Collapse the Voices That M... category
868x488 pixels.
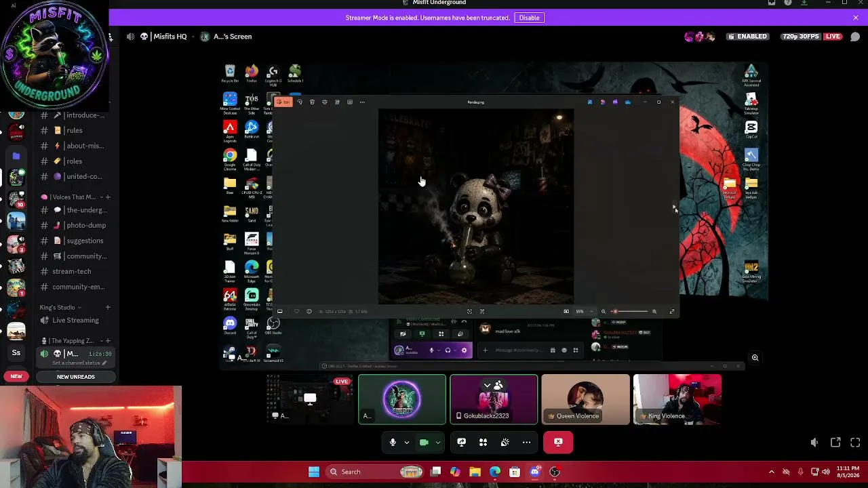71,197
